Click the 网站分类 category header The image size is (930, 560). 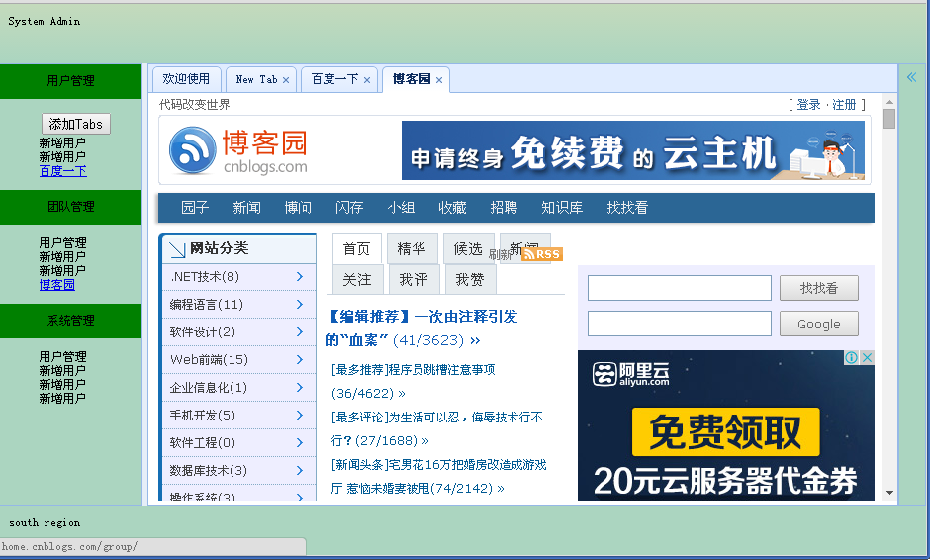coord(239,249)
